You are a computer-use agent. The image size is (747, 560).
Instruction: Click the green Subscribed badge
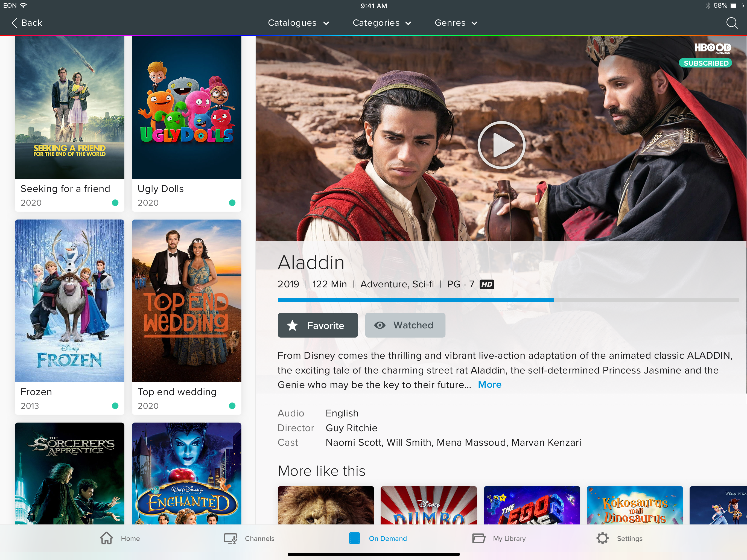[705, 63]
